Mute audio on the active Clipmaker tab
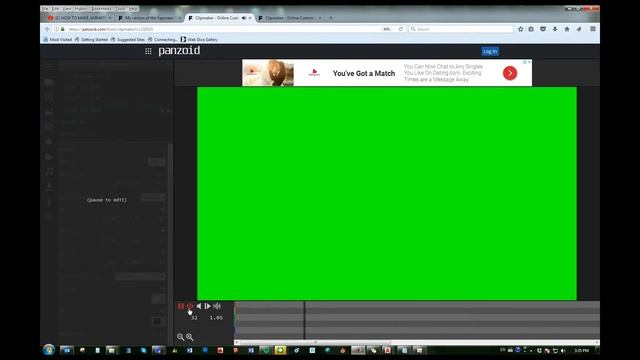This screenshot has height=360, width=640. (244, 18)
